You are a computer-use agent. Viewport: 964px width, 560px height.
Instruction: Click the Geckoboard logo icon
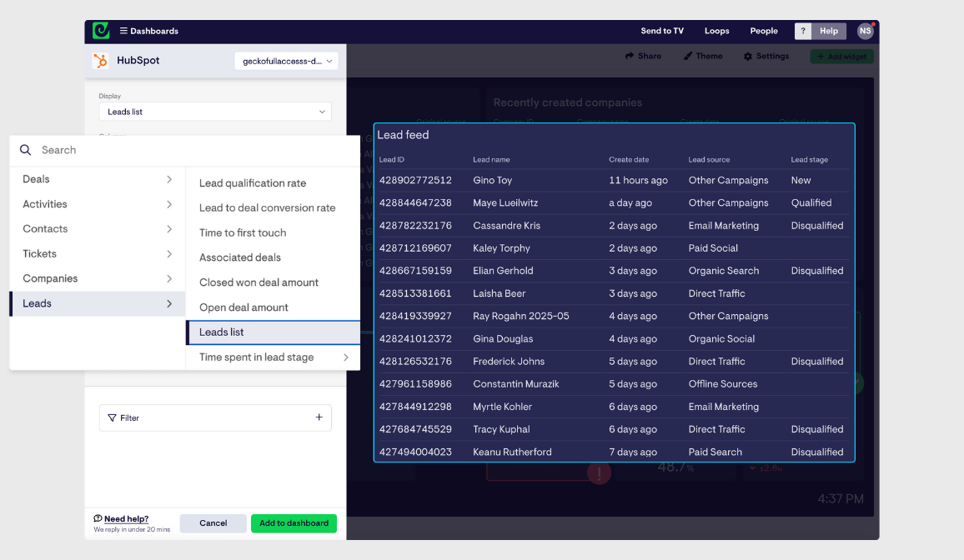pos(101,31)
